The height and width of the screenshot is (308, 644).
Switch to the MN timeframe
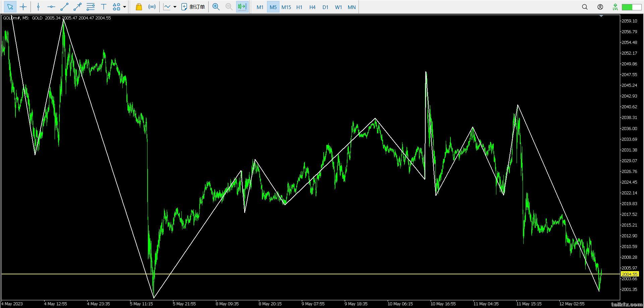tap(352, 7)
